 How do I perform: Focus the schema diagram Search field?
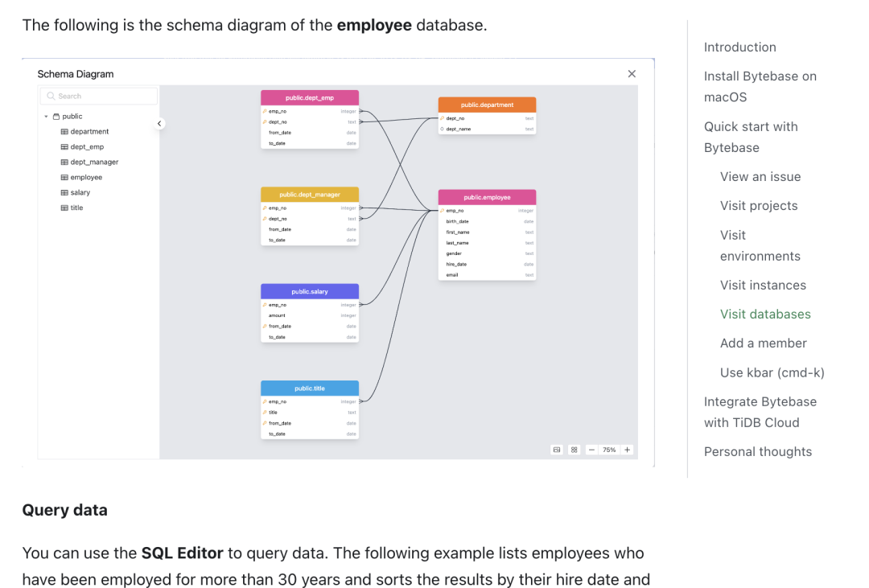pos(99,96)
